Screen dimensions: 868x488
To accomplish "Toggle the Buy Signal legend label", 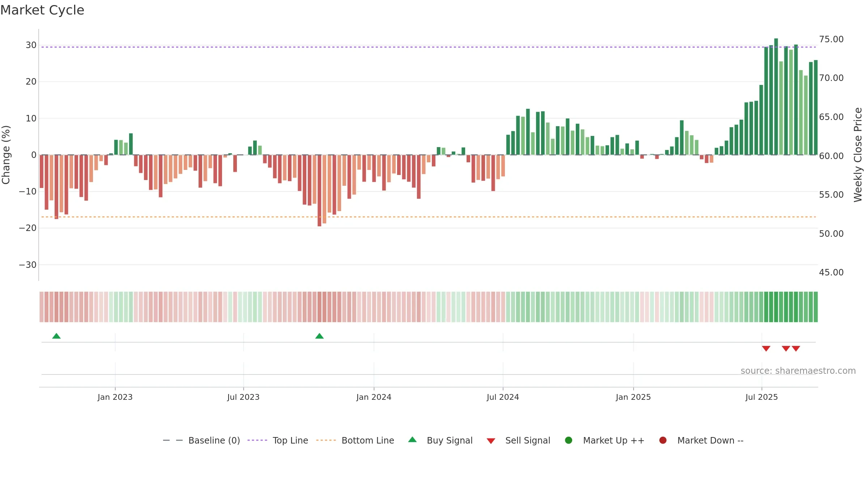I will coord(450,441).
